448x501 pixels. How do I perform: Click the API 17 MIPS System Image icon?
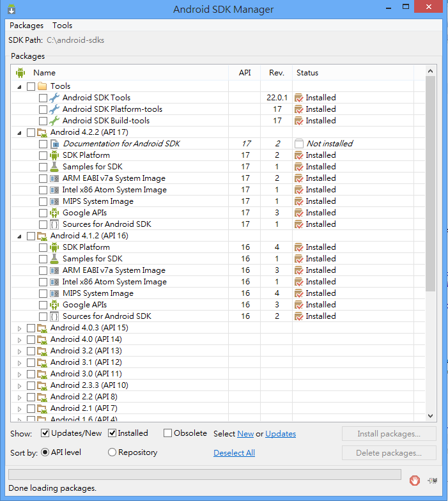click(55, 201)
